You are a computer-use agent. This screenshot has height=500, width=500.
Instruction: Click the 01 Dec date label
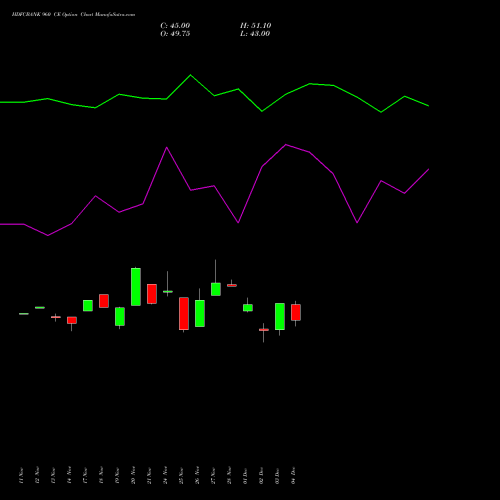[x=245, y=475]
